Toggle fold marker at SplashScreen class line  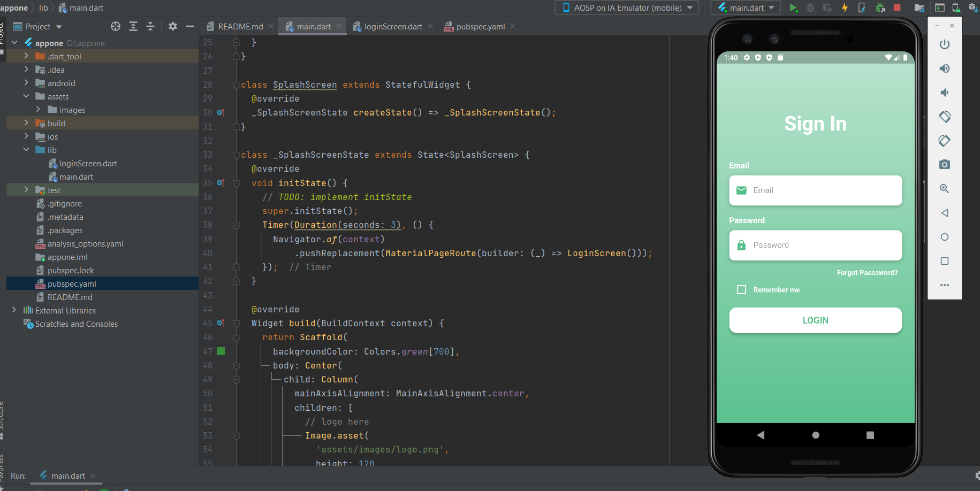(x=236, y=85)
